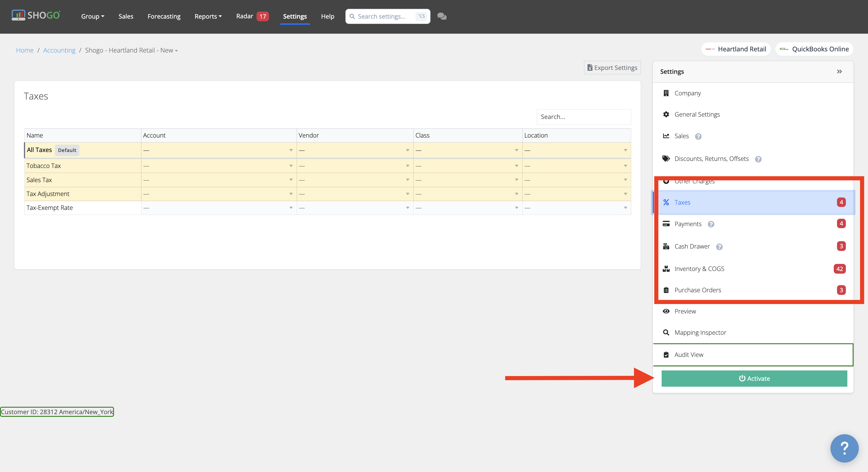This screenshot has width=868, height=472.
Task: Click the Mapping Inspector magnifier icon
Action: pyautogui.click(x=666, y=332)
